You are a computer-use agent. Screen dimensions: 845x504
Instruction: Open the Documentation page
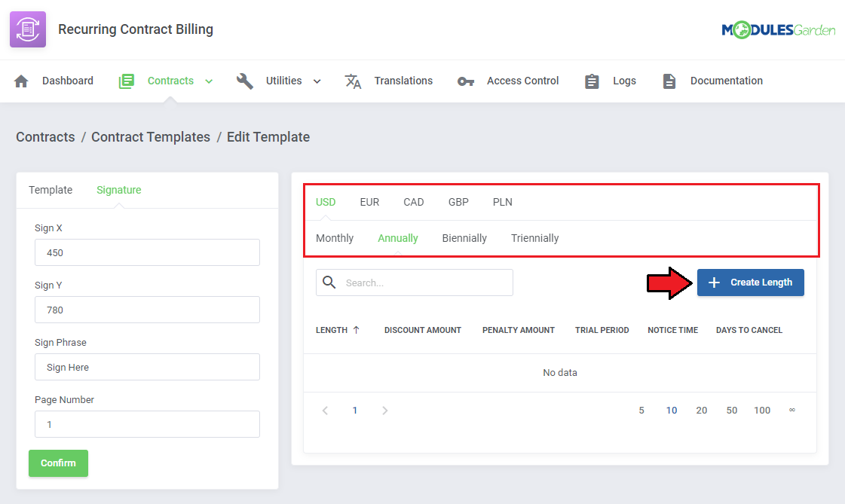click(727, 81)
